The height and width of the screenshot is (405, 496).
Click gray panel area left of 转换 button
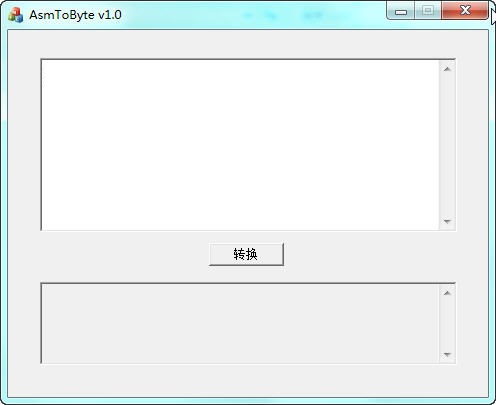123,254
